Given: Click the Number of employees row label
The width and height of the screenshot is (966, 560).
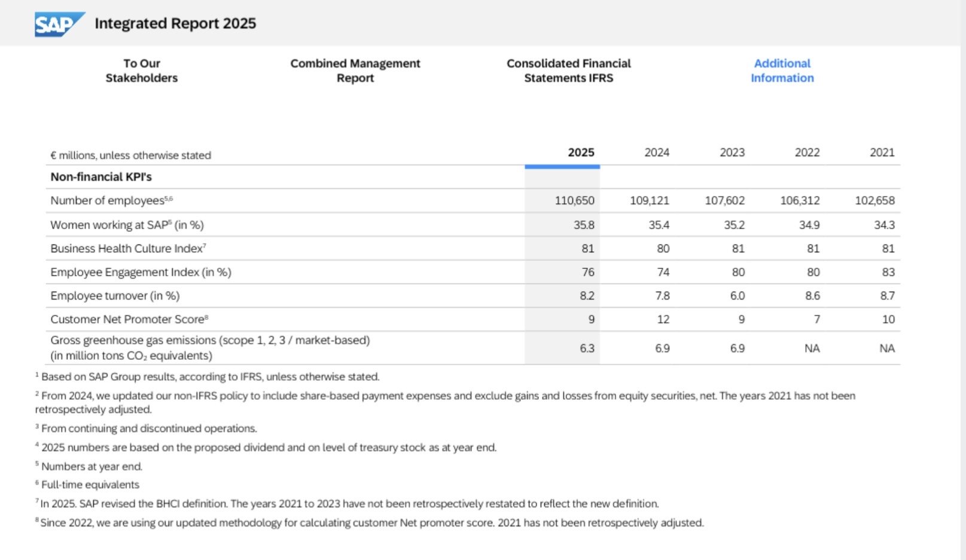Looking at the screenshot, I should 112,200.
